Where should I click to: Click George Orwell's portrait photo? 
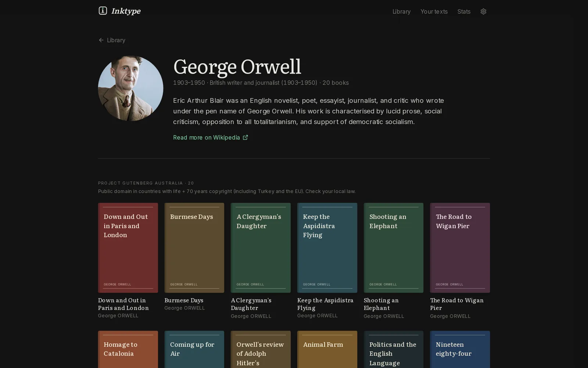(130, 88)
